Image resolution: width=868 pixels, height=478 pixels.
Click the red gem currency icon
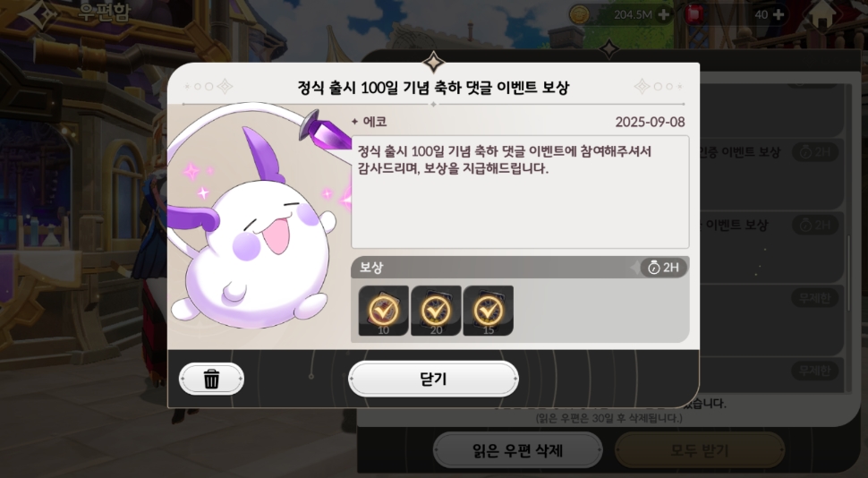click(694, 14)
